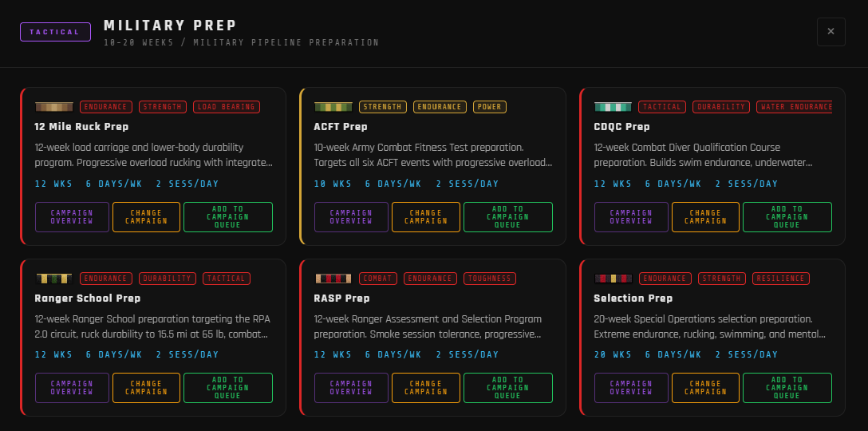868x431 pixels.
Task: Click the CDQC Prep ribbon icon
Action: click(x=614, y=107)
